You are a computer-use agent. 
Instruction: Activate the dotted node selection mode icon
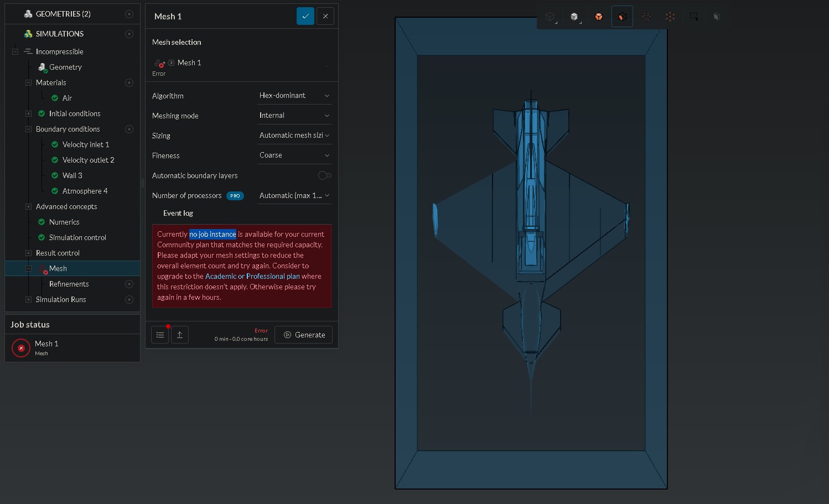(x=670, y=17)
